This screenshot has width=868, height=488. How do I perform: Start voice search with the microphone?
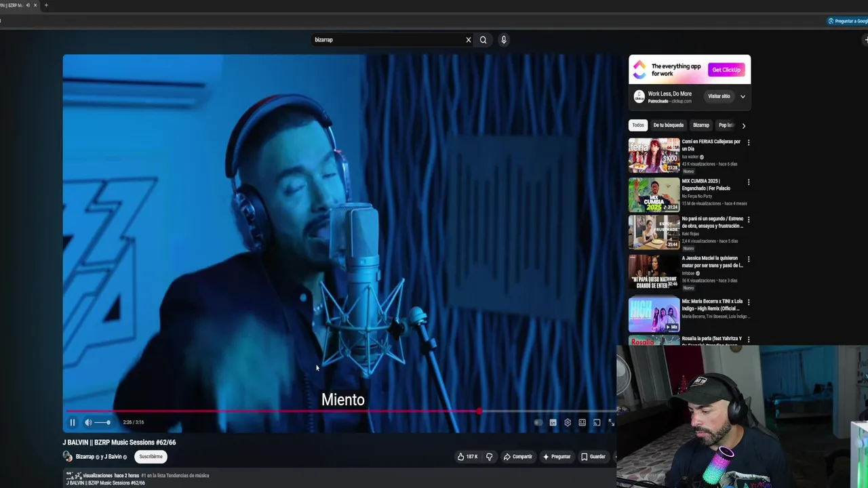coord(504,40)
